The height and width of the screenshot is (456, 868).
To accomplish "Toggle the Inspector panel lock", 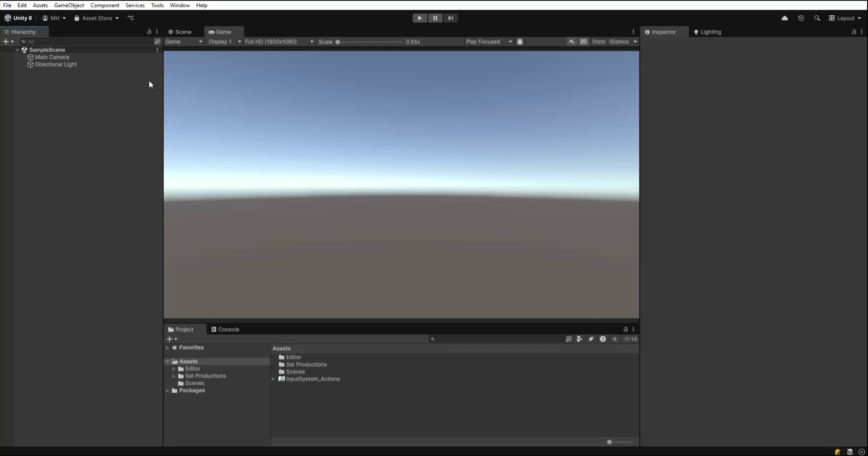I will tap(854, 32).
